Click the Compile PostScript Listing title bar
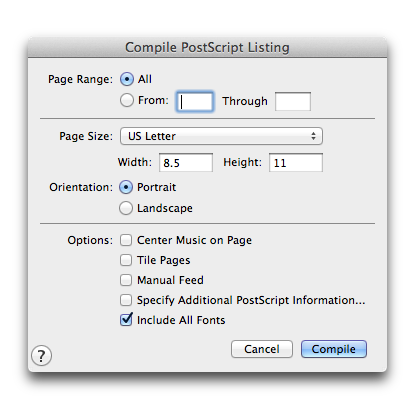 [207, 47]
